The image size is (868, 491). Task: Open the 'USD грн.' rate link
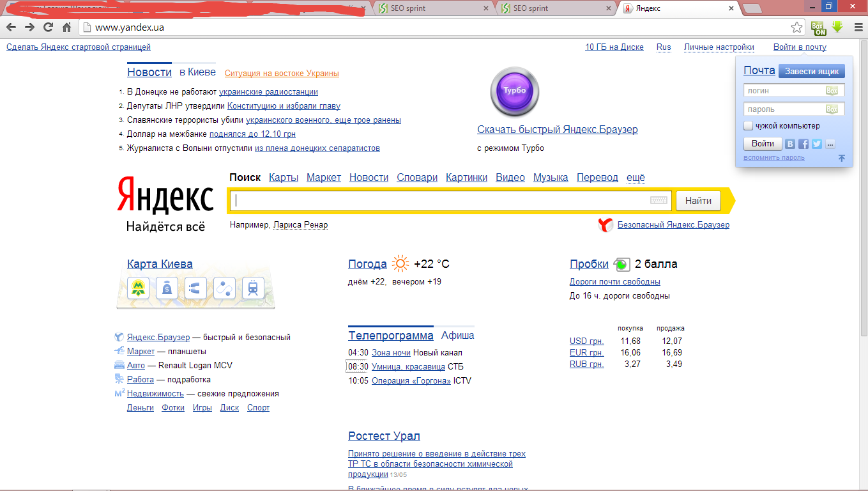[x=586, y=341]
